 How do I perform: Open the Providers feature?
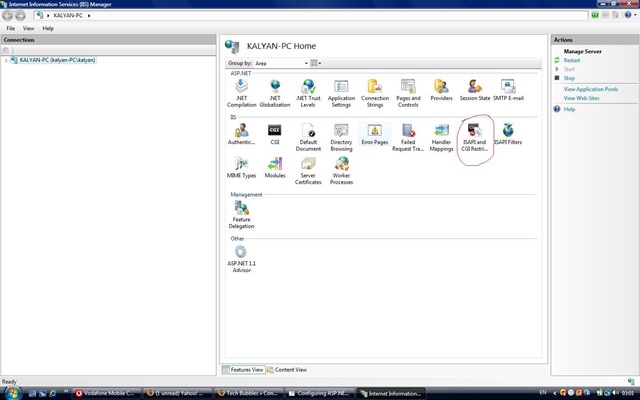(x=441, y=90)
